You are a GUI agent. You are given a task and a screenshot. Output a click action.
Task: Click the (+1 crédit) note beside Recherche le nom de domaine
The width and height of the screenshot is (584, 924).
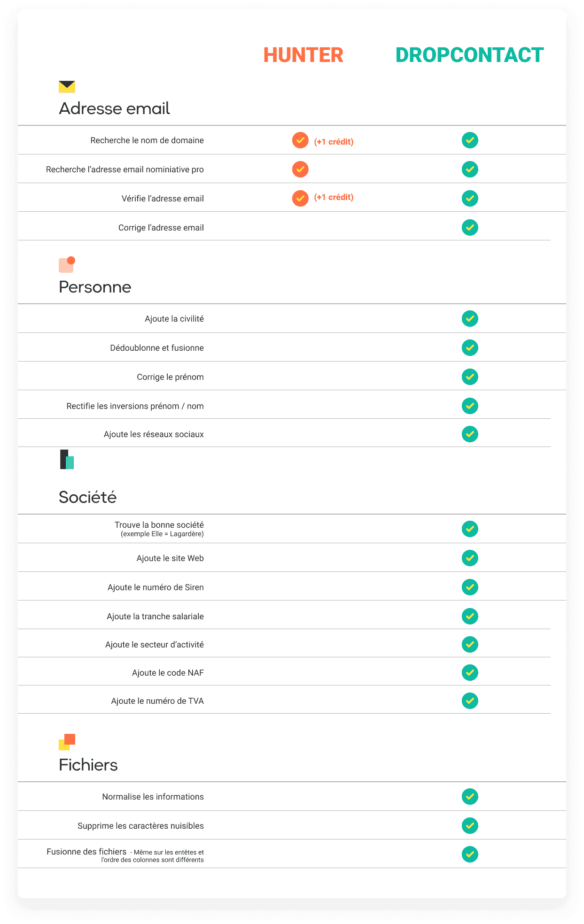[334, 142]
